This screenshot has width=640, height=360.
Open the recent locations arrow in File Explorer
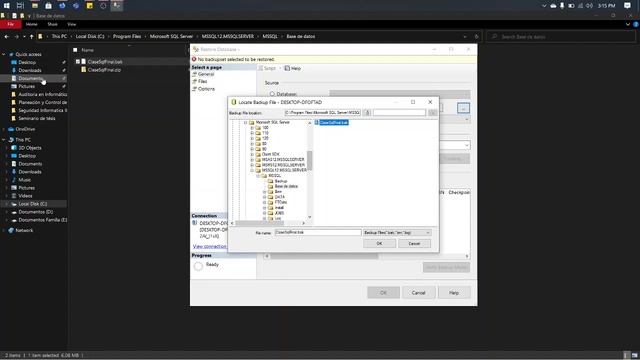click(24, 37)
